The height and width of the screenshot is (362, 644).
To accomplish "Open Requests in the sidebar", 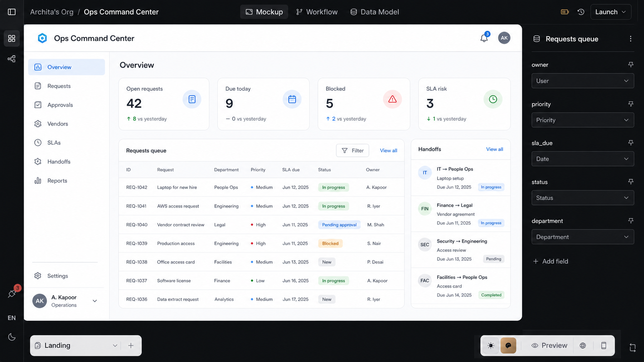I will [66, 86].
